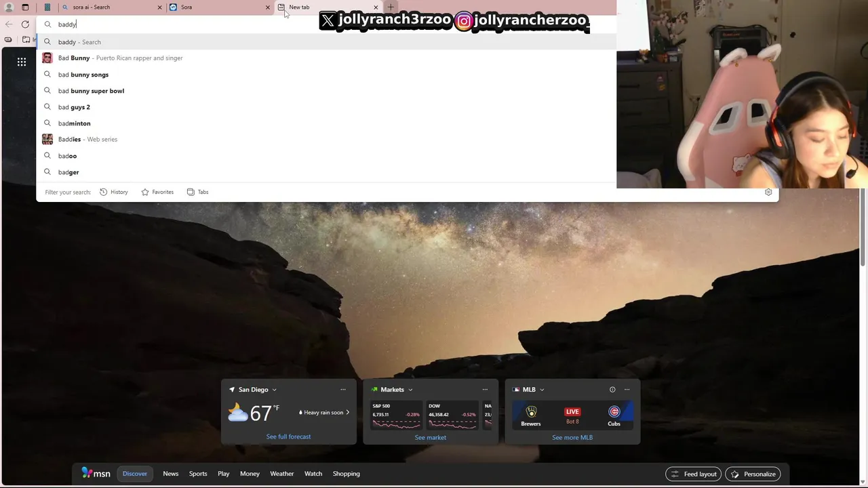Reload the page with refresh icon
The height and width of the screenshot is (488, 868).
[x=25, y=24]
